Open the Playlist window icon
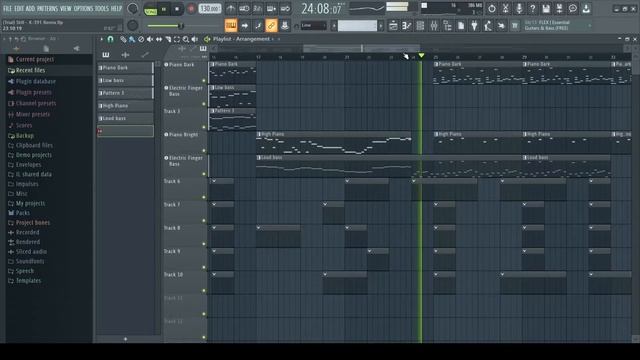 click(x=393, y=26)
